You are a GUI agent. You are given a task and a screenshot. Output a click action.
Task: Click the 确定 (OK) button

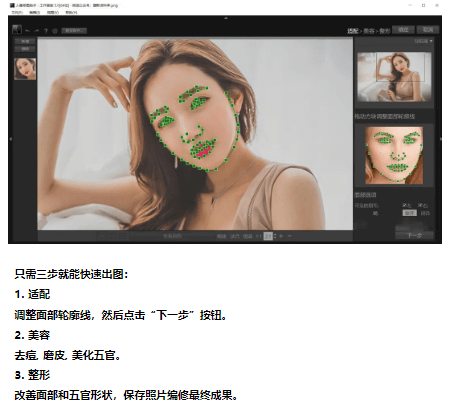tap(403, 30)
